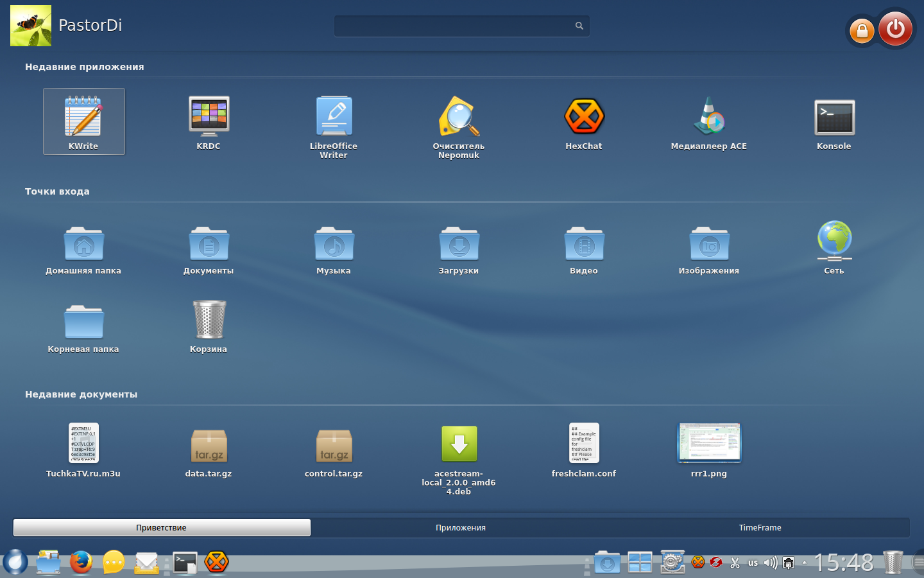Viewport: 924px width, 578px height.
Task: Click the 15:48 clock in the panel
Action: [x=844, y=563]
